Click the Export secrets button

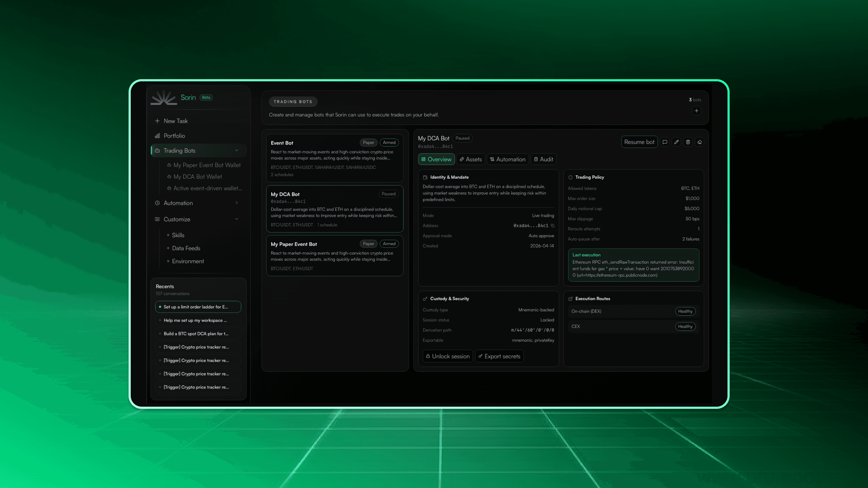[499, 356]
